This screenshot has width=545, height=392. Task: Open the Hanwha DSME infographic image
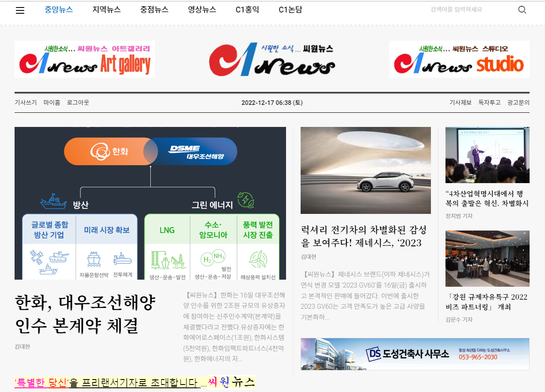coord(150,203)
